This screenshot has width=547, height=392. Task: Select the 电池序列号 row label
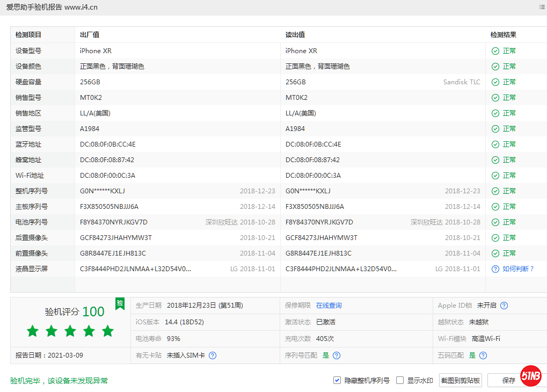click(32, 222)
